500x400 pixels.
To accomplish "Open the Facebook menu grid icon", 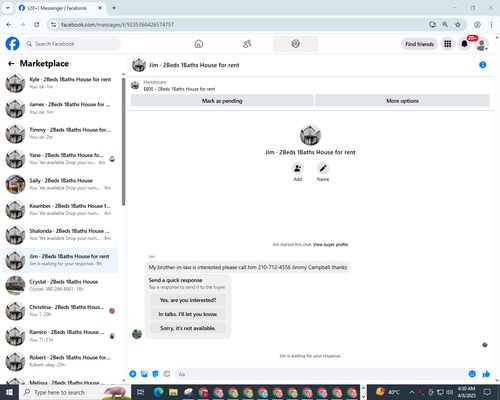I will pos(448,44).
